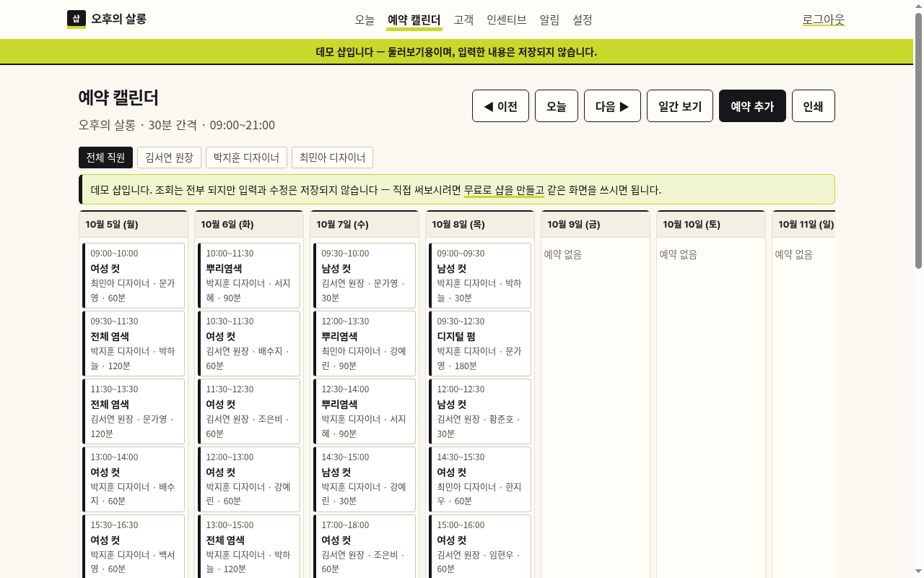
Task: Go to previous week with ◀ 이전
Action: 500,106
